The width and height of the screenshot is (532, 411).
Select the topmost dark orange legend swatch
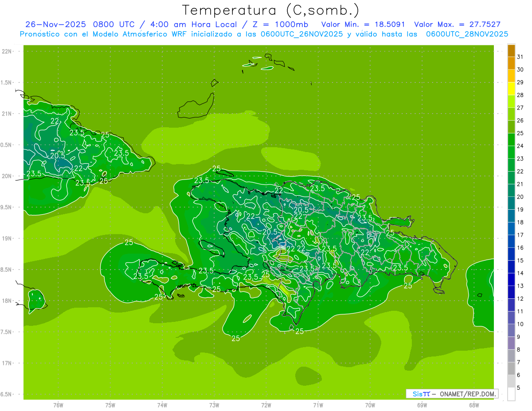point(511,51)
